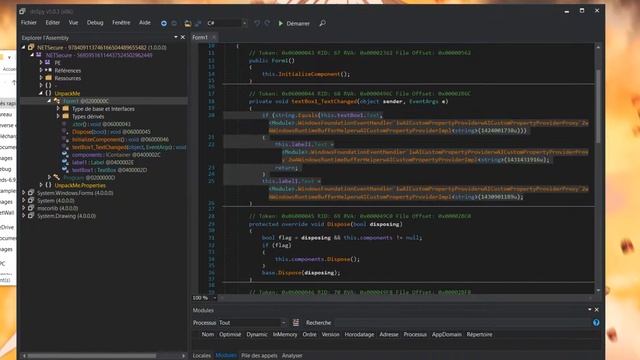Click the System.Drawing assembly icon
640x360 pixels.
click(31, 216)
